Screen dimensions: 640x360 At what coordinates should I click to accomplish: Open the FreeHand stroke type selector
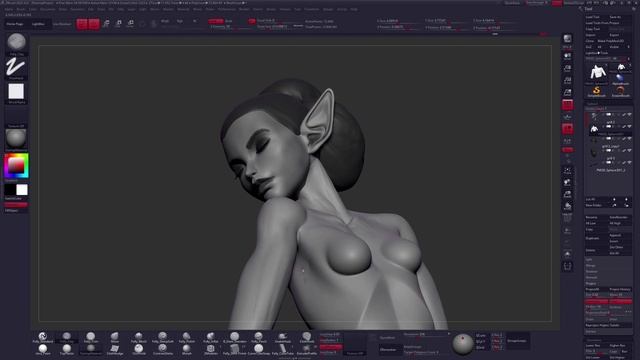[x=16, y=67]
